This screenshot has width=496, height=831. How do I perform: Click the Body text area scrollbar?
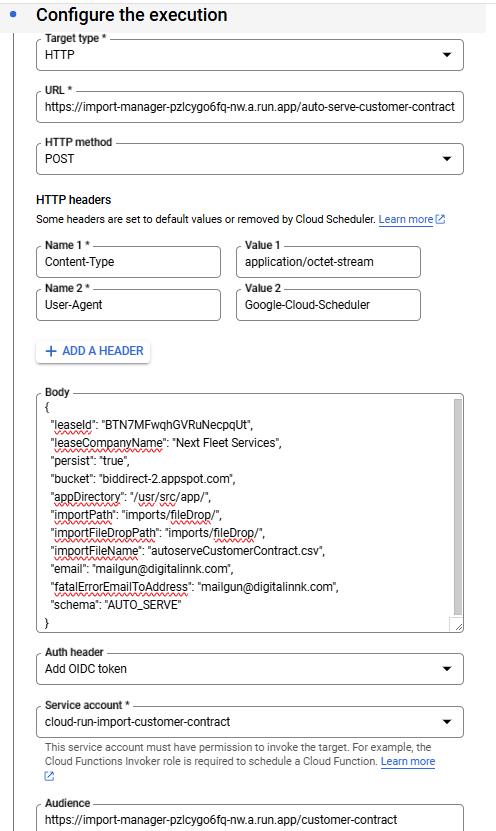click(458, 508)
